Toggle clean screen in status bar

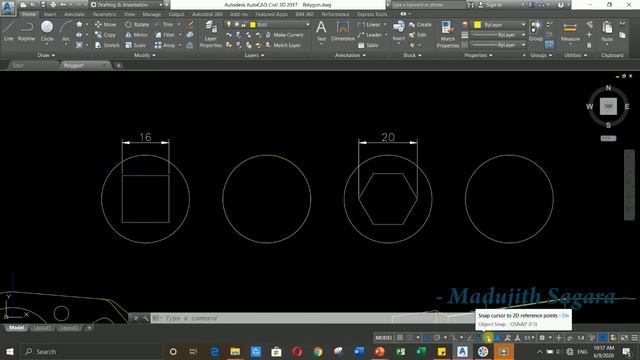(x=625, y=338)
